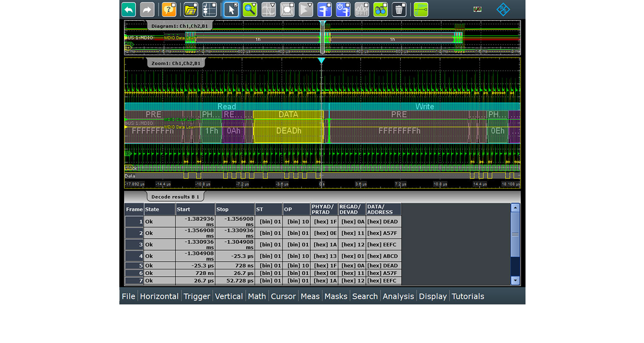Click the undo arrow button
The height and width of the screenshot is (343, 644).
pyautogui.click(x=129, y=9)
